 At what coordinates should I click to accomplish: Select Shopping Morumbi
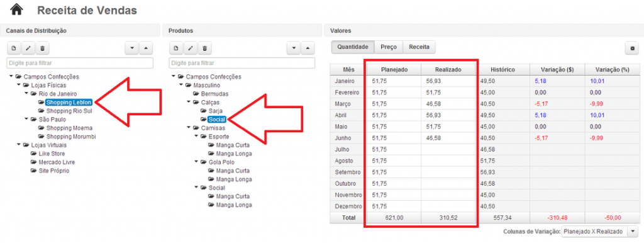[x=71, y=137]
